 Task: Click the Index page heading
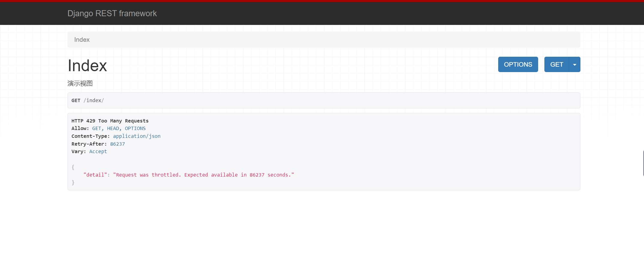click(x=87, y=65)
